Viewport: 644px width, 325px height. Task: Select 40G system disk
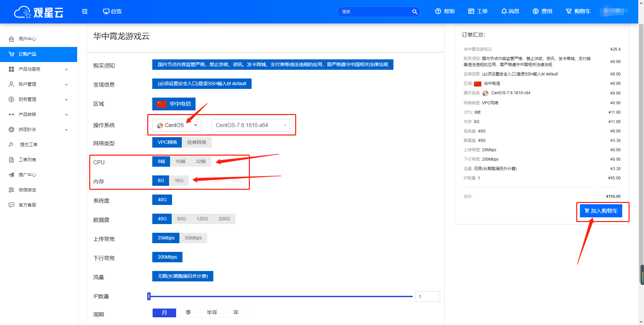tap(162, 200)
